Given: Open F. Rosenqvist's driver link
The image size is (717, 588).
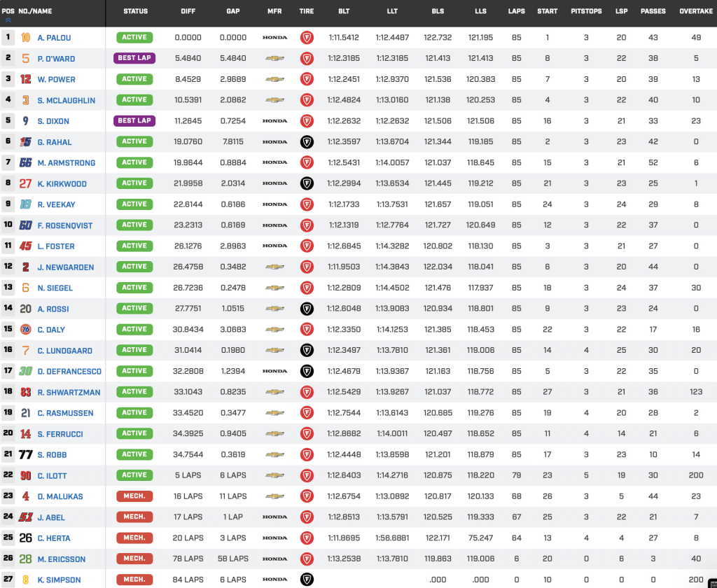Looking at the screenshot, I should [65, 225].
